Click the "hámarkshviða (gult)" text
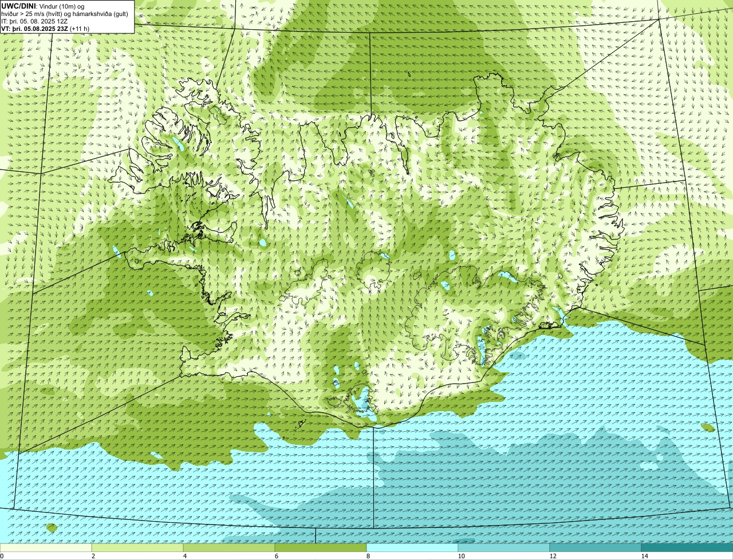Image resolution: width=733 pixels, height=560 pixels. point(100,14)
